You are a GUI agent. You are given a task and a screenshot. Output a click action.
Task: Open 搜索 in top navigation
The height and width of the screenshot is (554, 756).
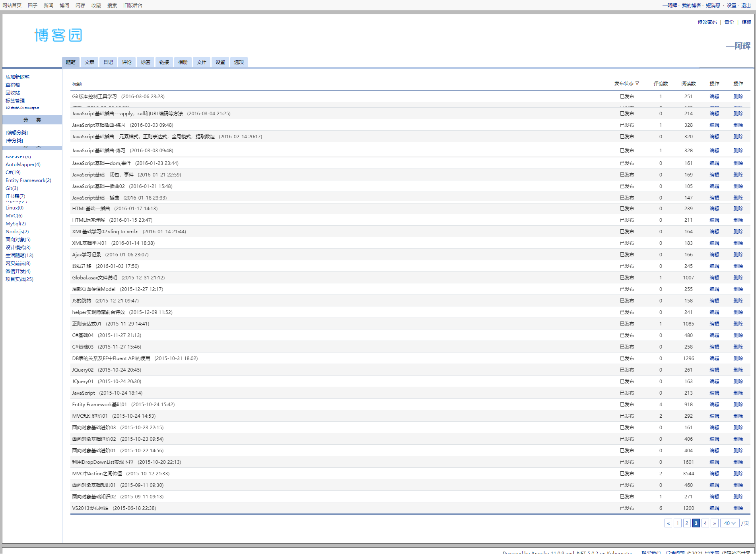coord(112,5)
